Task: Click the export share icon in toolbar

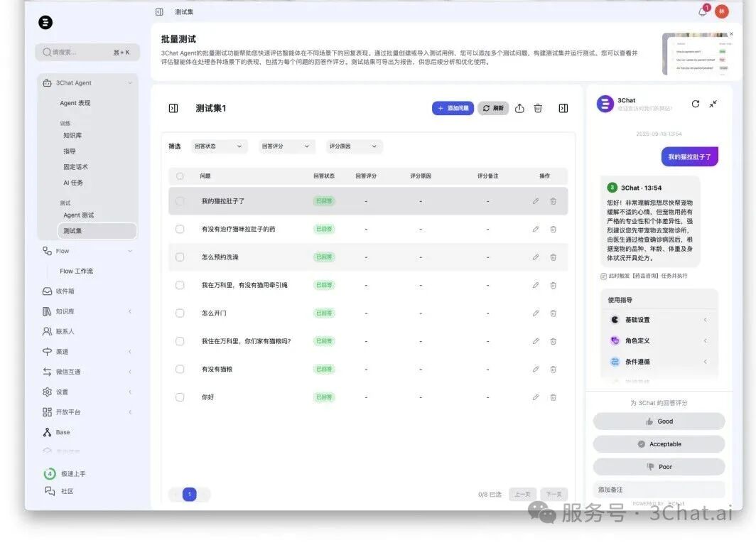Action: [x=519, y=108]
